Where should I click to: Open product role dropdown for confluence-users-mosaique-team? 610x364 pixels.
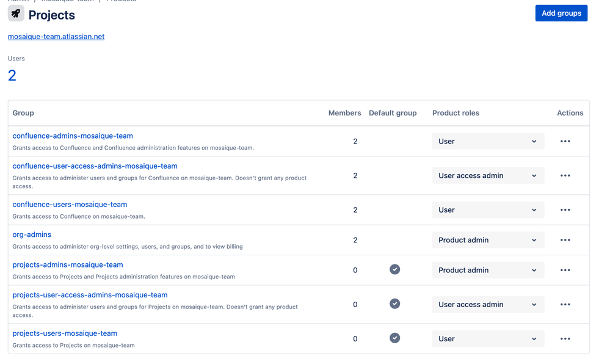488,210
